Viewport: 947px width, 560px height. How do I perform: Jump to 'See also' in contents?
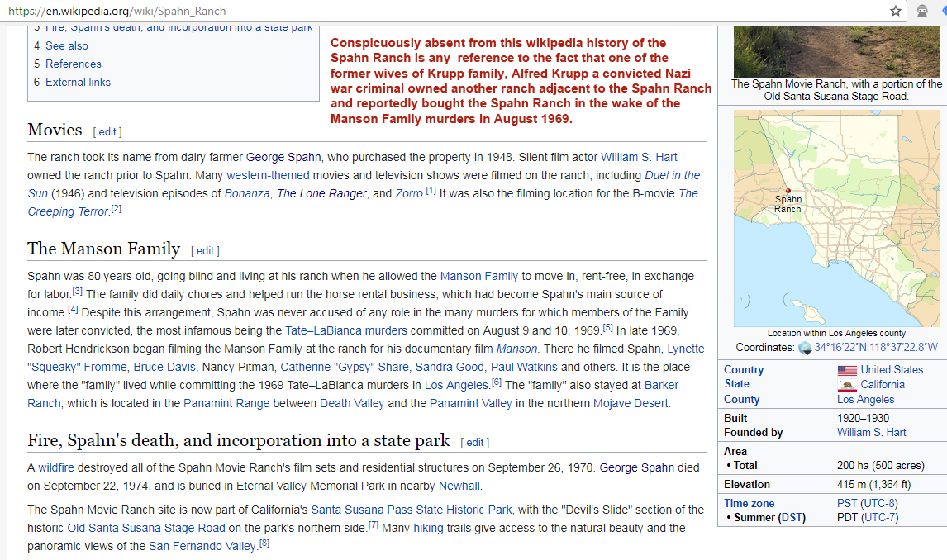tap(66, 46)
